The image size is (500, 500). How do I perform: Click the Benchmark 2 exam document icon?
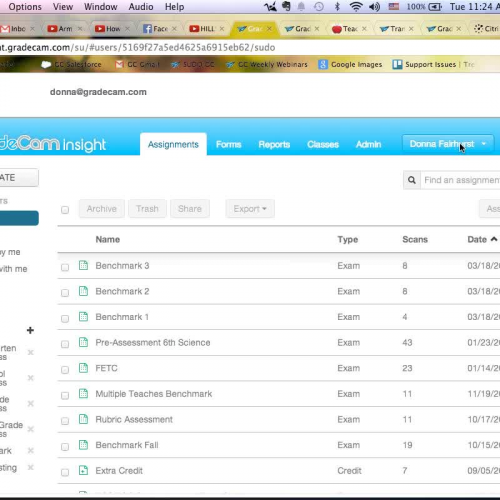[x=83, y=291]
